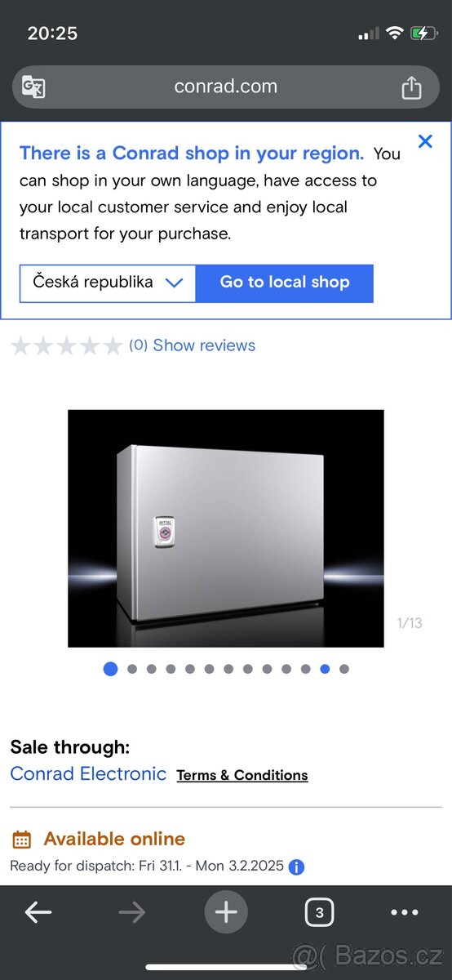Viewport: 452px width, 980px height.
Task: Open a new tab with plus button
Action: click(x=226, y=912)
